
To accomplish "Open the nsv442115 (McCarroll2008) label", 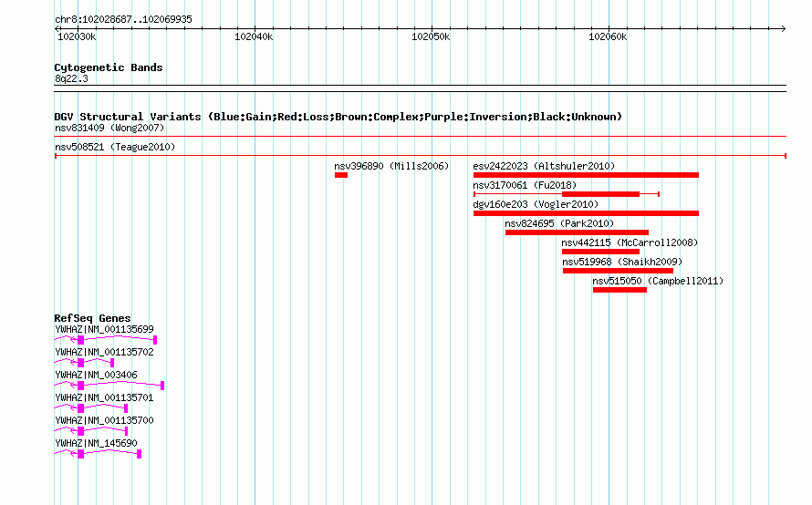I will click(630, 242).
